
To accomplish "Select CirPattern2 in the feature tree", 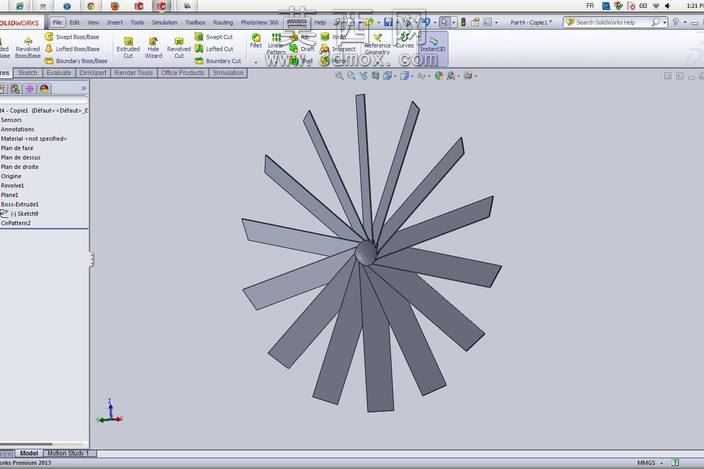I will pos(16,223).
